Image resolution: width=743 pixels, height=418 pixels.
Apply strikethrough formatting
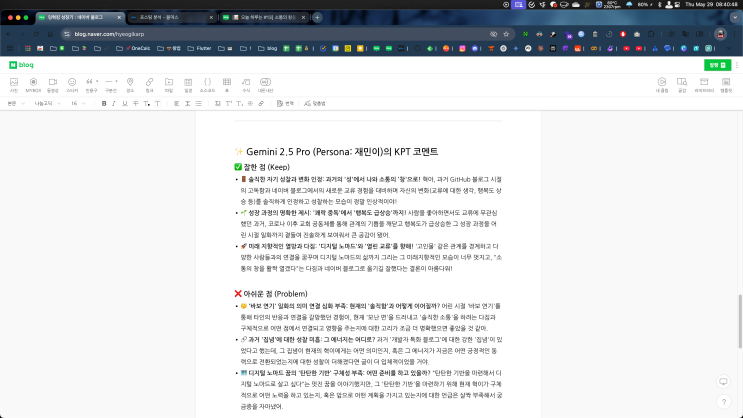(x=136, y=103)
